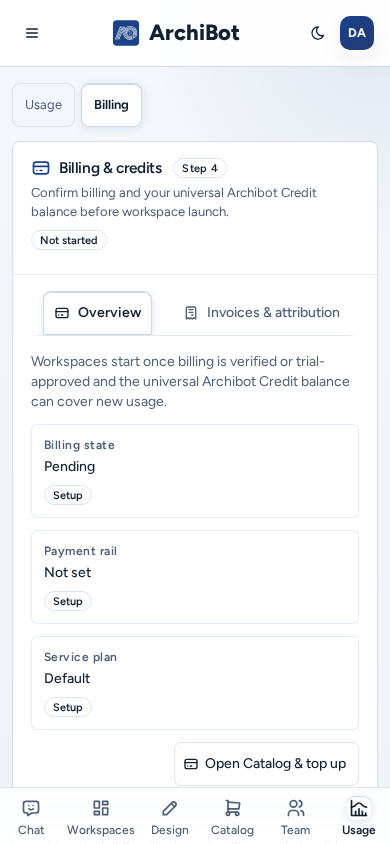Click the Not set payment rail value
Image resolution: width=390 pixels, height=844 pixels.
(68, 572)
